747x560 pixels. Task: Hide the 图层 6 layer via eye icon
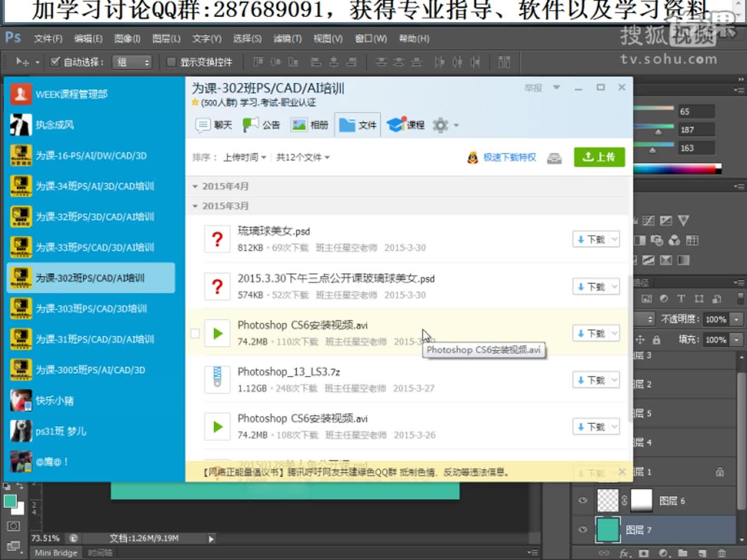pyautogui.click(x=583, y=500)
